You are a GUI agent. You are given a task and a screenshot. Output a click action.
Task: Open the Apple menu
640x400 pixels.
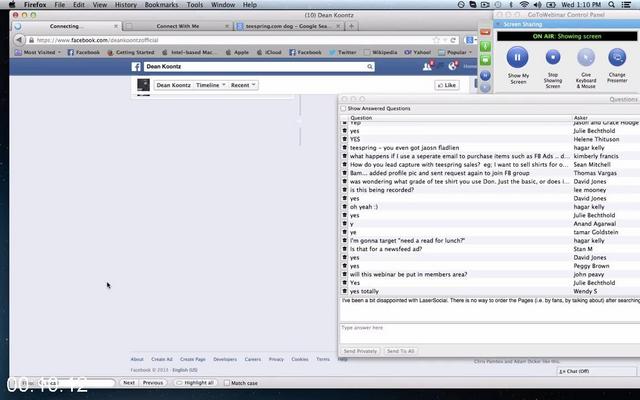click(x=12, y=5)
